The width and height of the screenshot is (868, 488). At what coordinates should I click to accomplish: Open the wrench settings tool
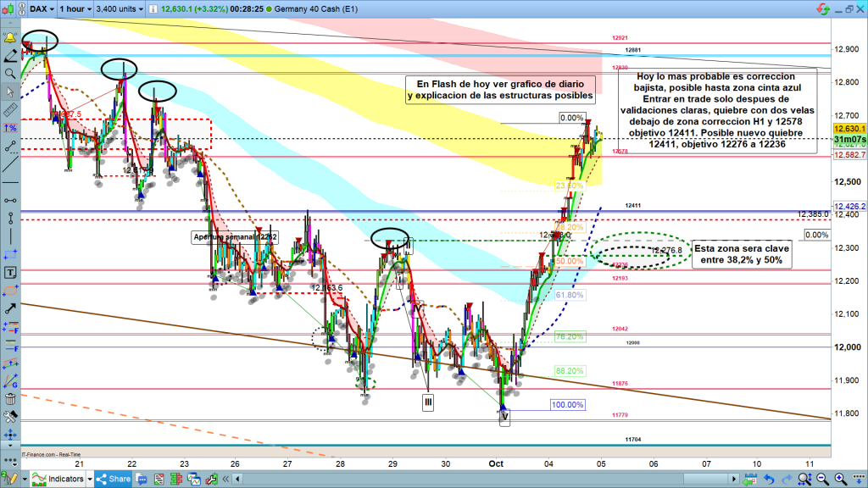tap(10, 418)
